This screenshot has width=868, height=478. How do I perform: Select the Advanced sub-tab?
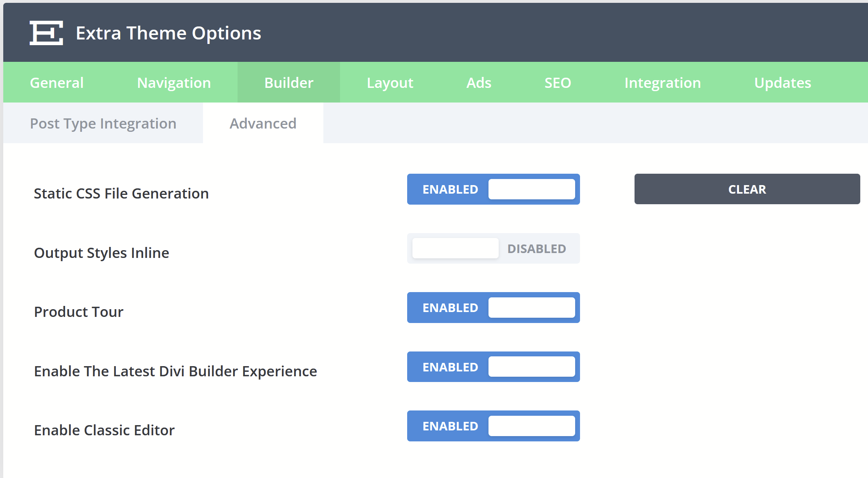coord(263,123)
